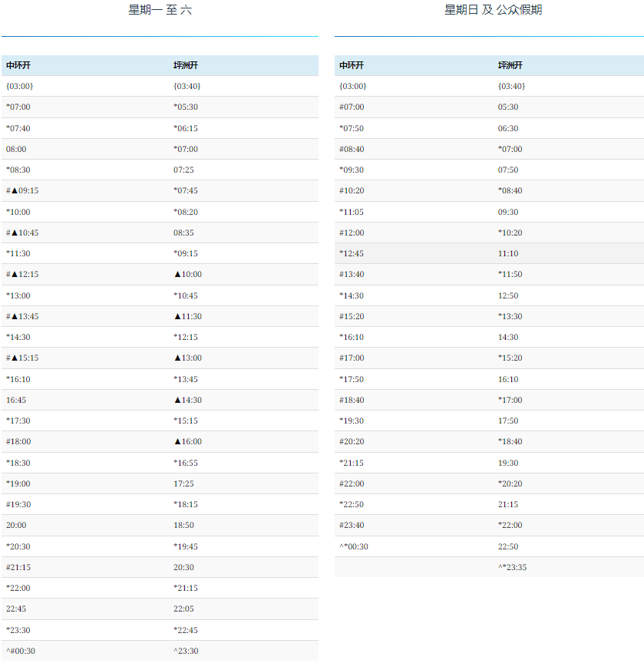Select the *06:15 departure time

186,128
